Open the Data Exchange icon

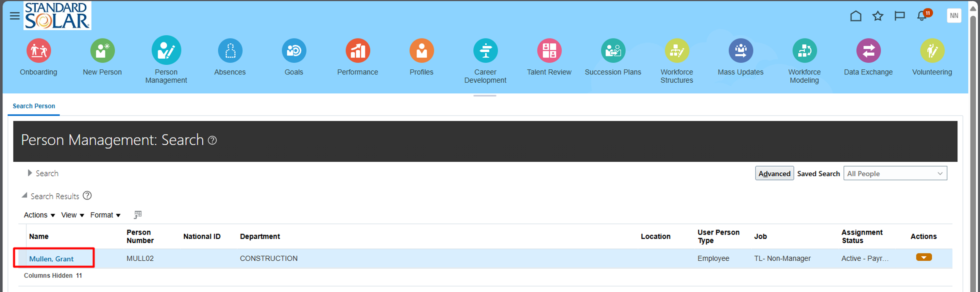tap(869, 51)
